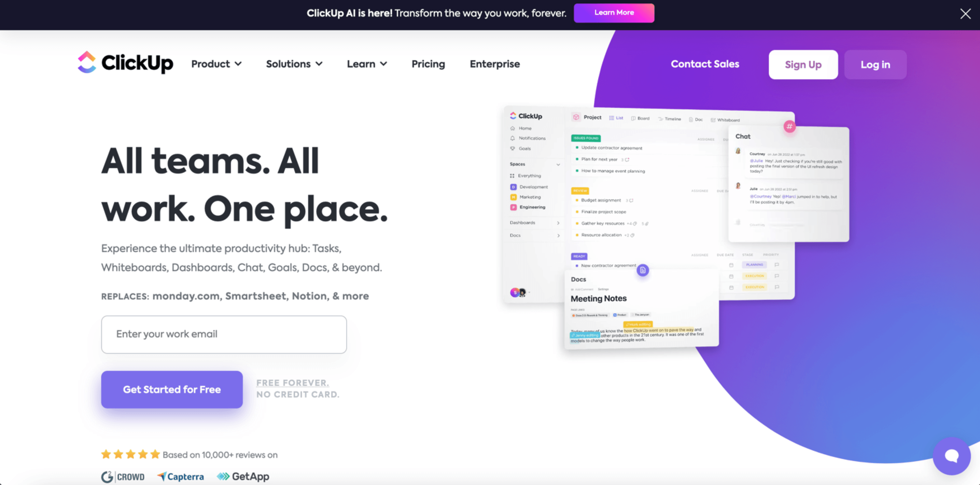Image resolution: width=980 pixels, height=485 pixels.
Task: Click the Get Started for Free button
Action: [172, 389]
